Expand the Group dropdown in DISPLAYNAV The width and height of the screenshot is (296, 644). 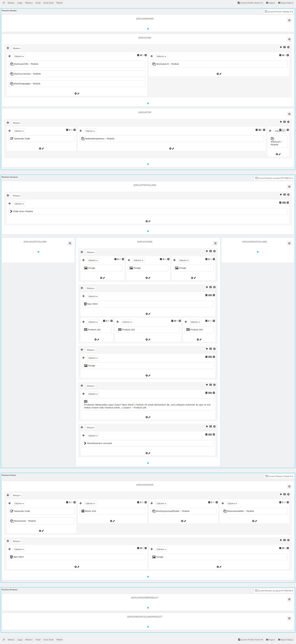[x=17, y=48]
